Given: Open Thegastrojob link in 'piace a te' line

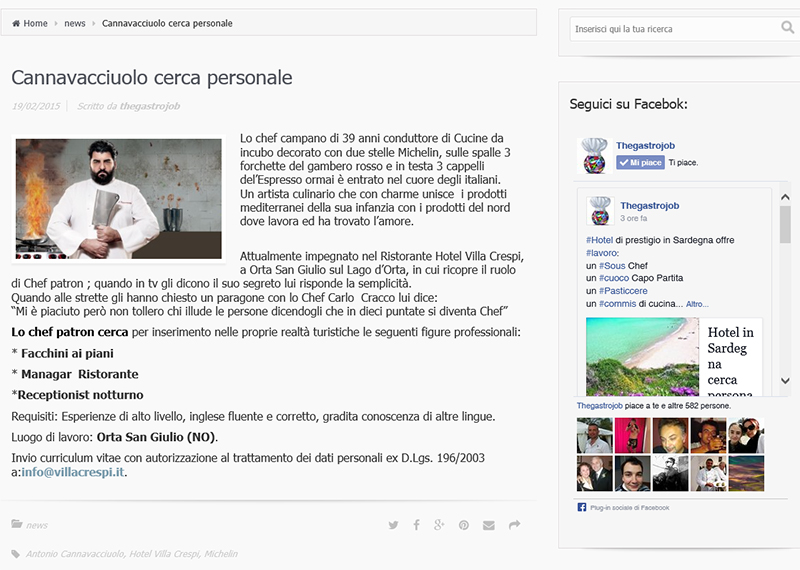Looking at the screenshot, I should (599, 406).
